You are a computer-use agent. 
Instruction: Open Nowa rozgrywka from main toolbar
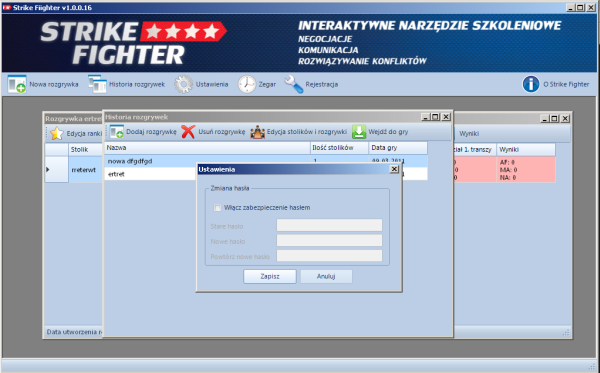point(43,84)
